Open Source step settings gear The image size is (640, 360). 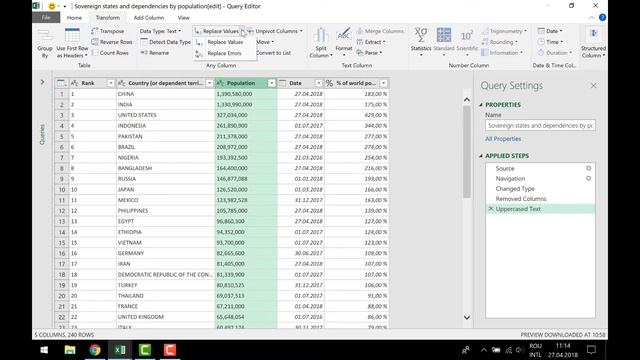(589, 168)
